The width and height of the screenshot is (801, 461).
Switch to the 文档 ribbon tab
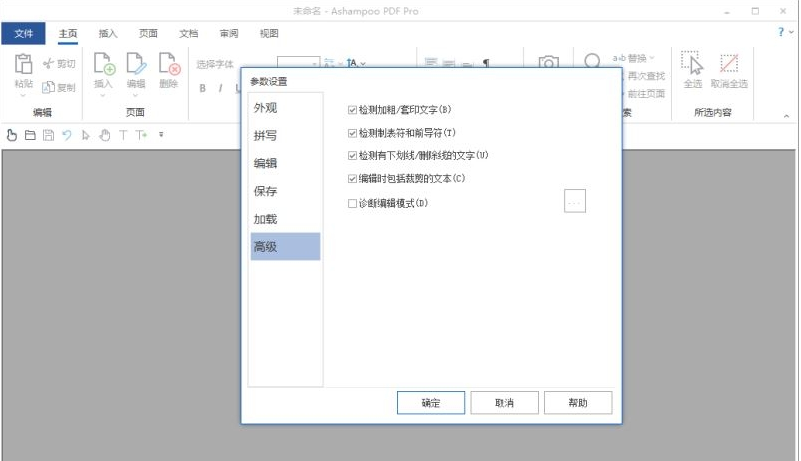tap(189, 33)
